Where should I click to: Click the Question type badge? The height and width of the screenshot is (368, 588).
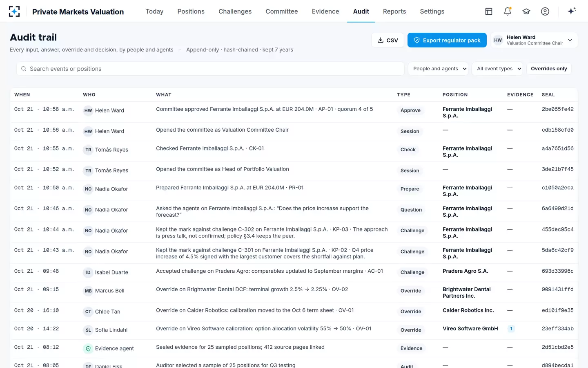pyautogui.click(x=411, y=210)
